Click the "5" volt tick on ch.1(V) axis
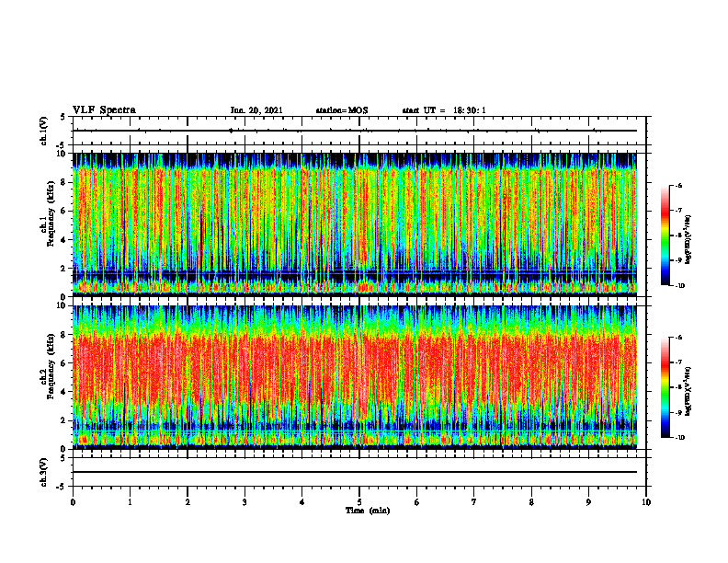This screenshot has width=728, height=563. pos(63,117)
